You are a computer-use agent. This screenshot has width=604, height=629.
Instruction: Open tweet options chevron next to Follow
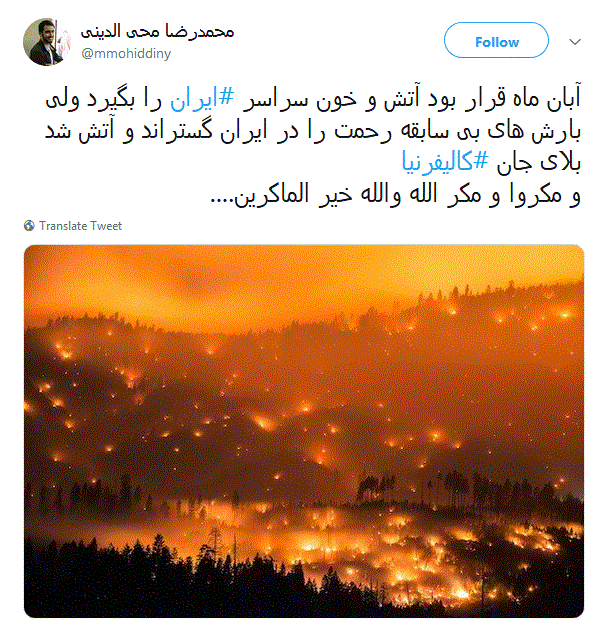(x=575, y=42)
